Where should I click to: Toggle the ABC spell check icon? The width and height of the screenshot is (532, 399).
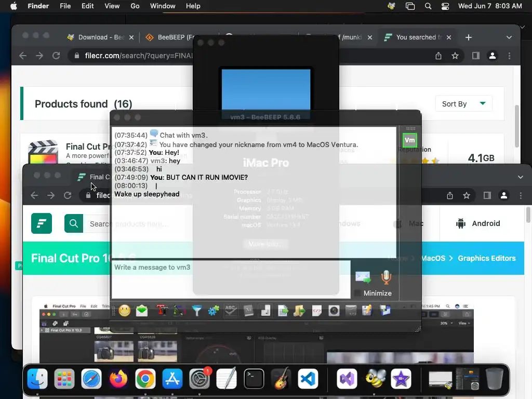(x=231, y=311)
